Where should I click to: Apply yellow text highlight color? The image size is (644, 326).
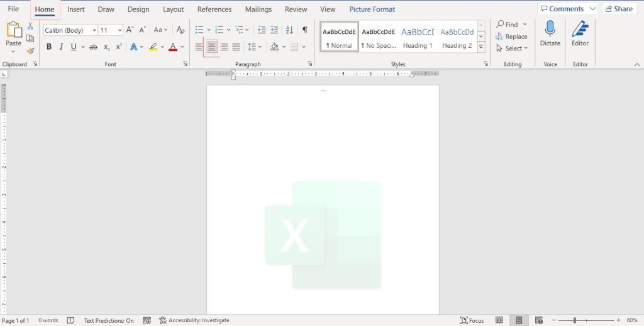(x=153, y=47)
